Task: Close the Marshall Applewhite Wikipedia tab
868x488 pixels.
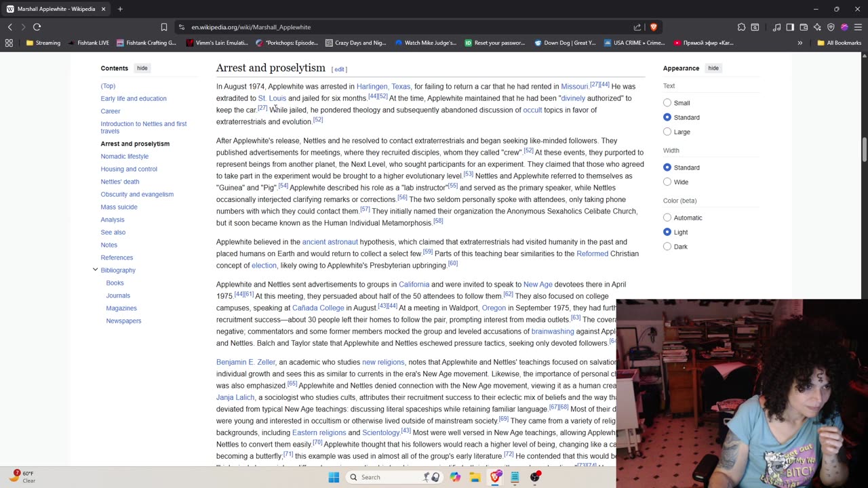Action: 104,9
